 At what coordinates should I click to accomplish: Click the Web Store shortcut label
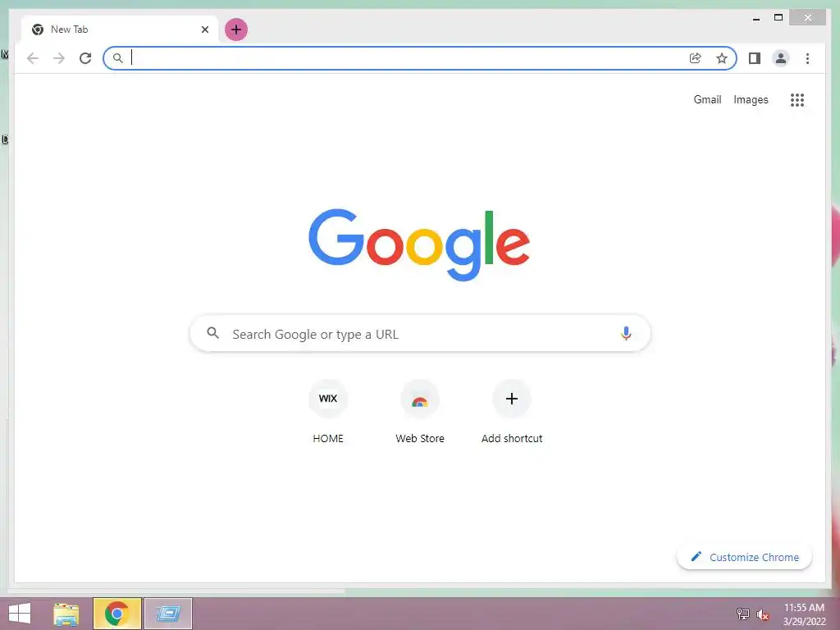420,438
